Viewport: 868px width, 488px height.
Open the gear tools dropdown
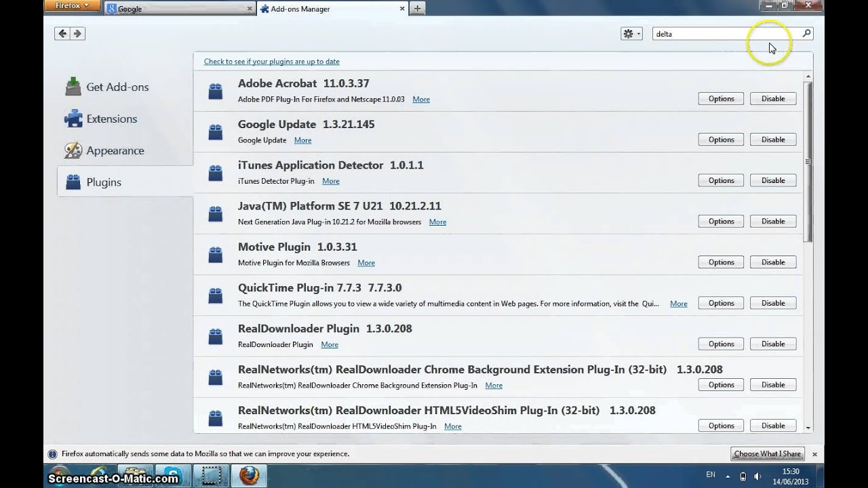click(631, 33)
